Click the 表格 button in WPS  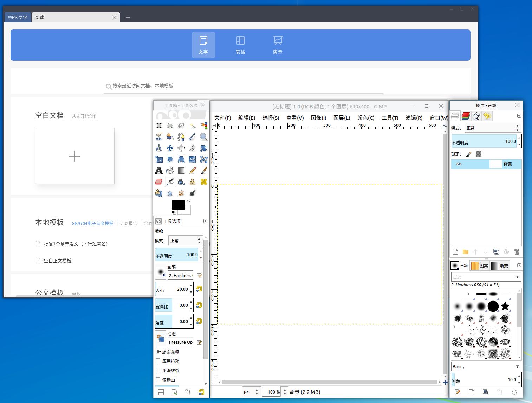tap(240, 45)
